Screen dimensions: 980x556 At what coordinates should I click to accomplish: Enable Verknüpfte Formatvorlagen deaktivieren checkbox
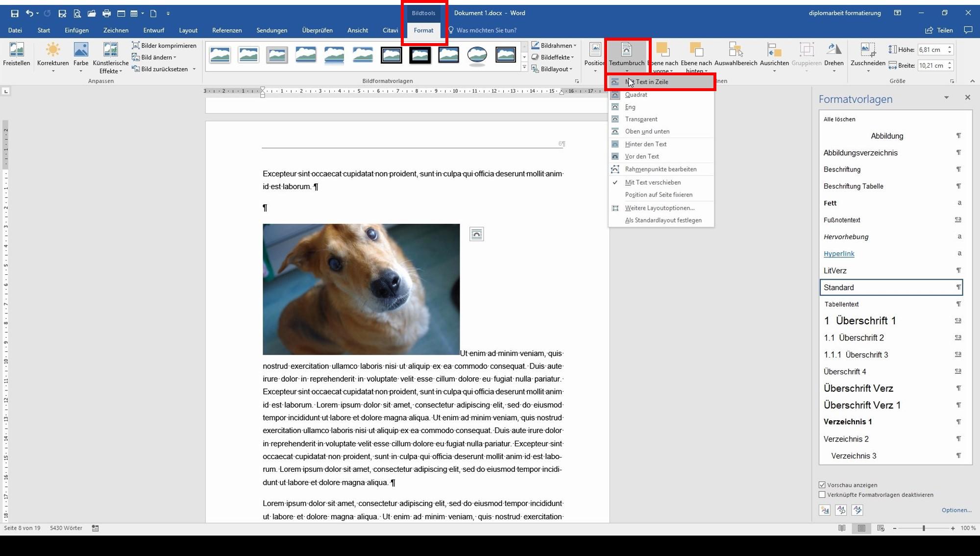coord(822,495)
